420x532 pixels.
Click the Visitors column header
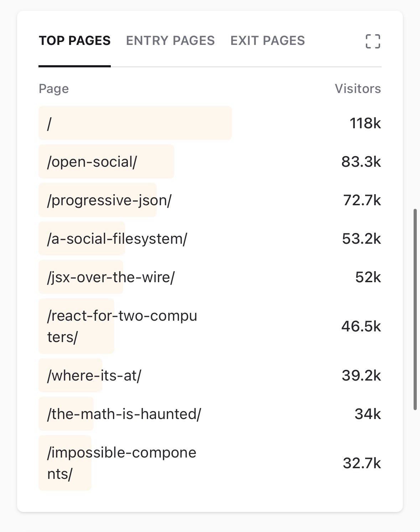[x=358, y=89]
